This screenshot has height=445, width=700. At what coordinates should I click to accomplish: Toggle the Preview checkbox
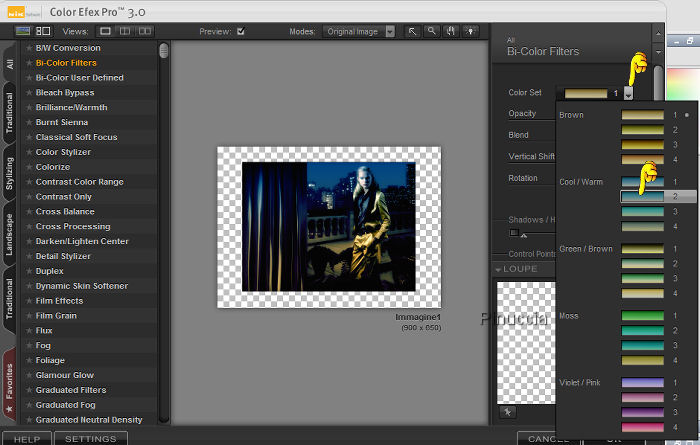(240, 32)
